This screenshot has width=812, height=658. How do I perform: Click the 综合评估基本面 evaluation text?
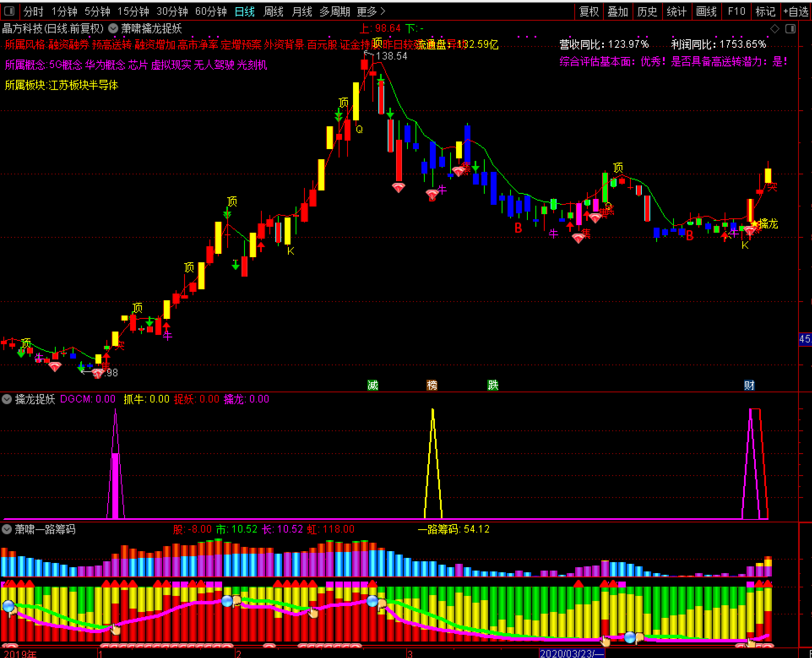click(x=673, y=62)
